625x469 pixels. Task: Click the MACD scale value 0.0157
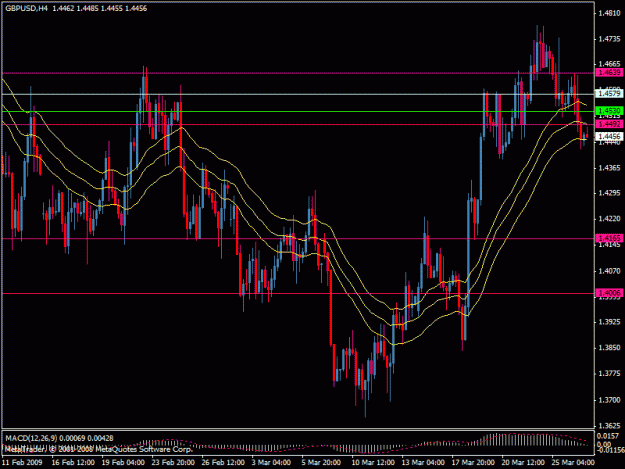tap(608, 436)
